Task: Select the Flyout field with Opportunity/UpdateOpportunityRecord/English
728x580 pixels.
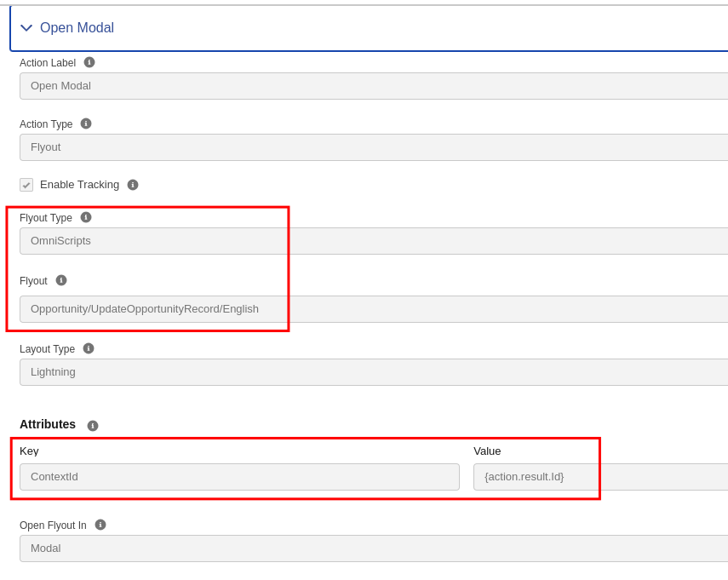Action: coord(373,309)
